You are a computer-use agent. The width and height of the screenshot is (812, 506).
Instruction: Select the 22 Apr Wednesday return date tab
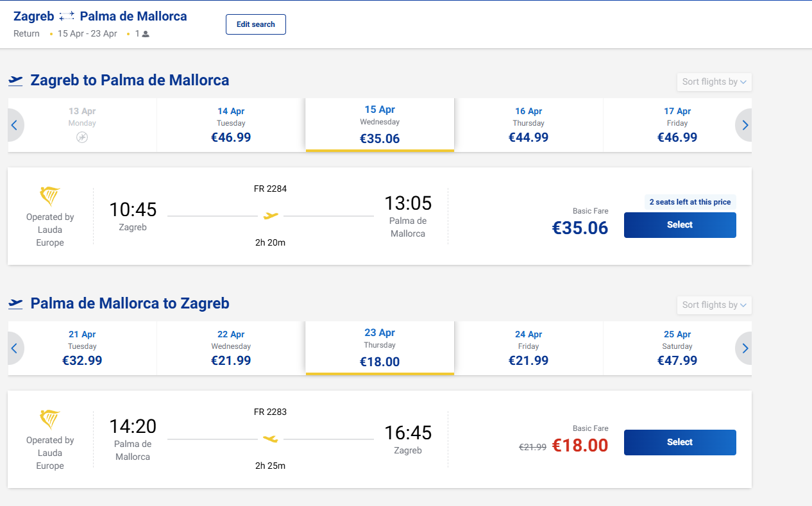pos(231,348)
